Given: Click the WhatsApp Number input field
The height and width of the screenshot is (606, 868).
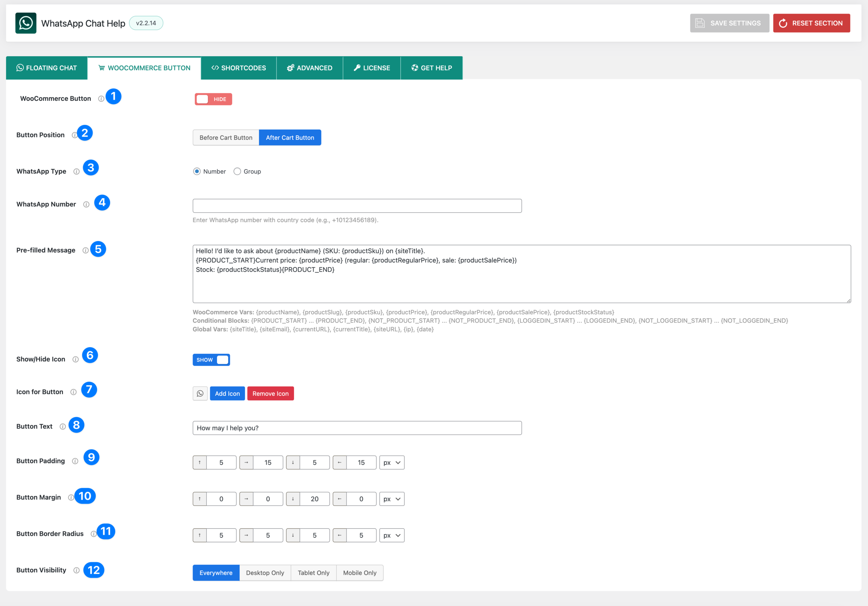Looking at the screenshot, I should tap(357, 206).
